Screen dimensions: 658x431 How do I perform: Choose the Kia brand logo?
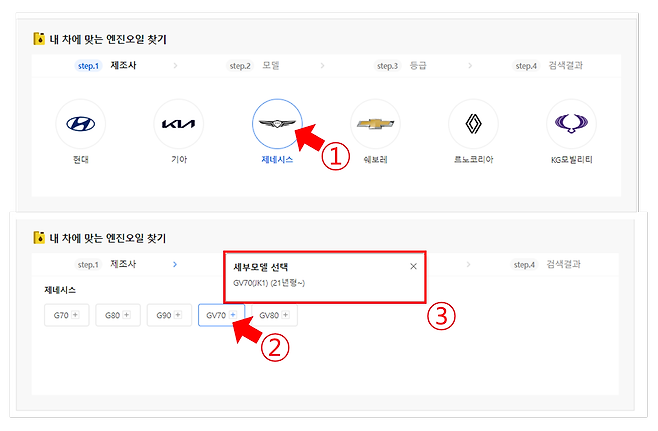coord(179,124)
